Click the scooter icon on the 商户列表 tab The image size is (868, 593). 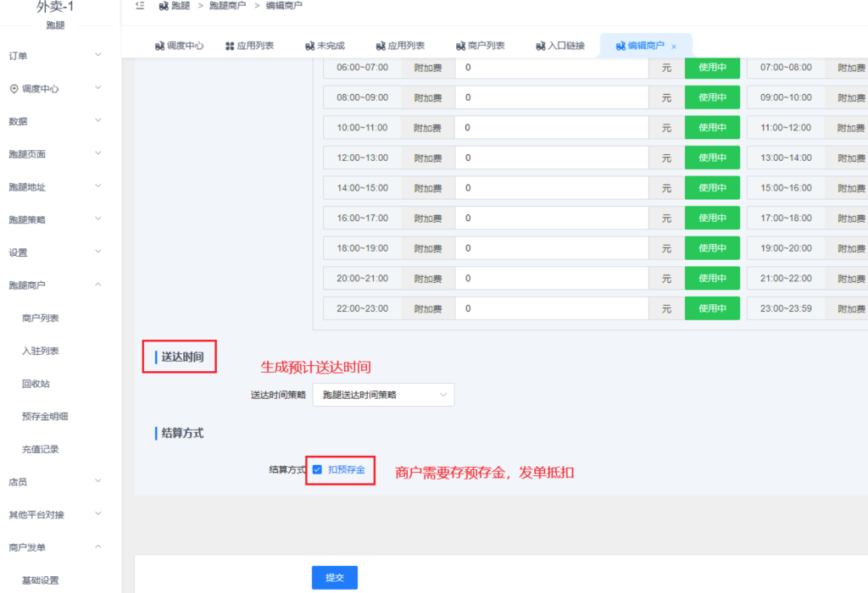click(x=460, y=46)
